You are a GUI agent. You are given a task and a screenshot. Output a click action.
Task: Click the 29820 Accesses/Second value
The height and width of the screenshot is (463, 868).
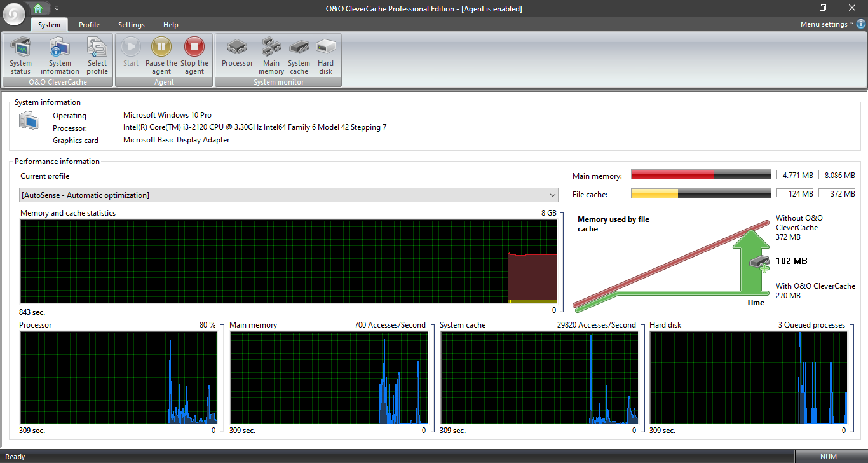point(597,325)
